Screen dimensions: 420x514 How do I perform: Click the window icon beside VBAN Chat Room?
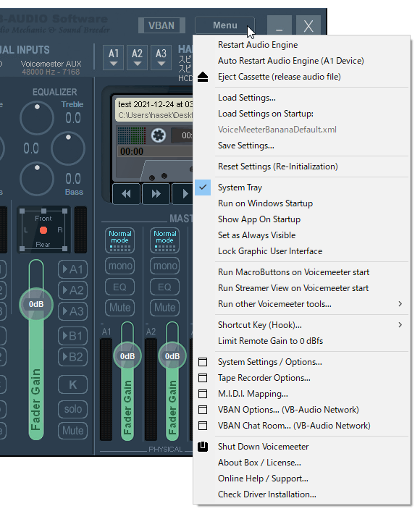pyautogui.click(x=203, y=426)
